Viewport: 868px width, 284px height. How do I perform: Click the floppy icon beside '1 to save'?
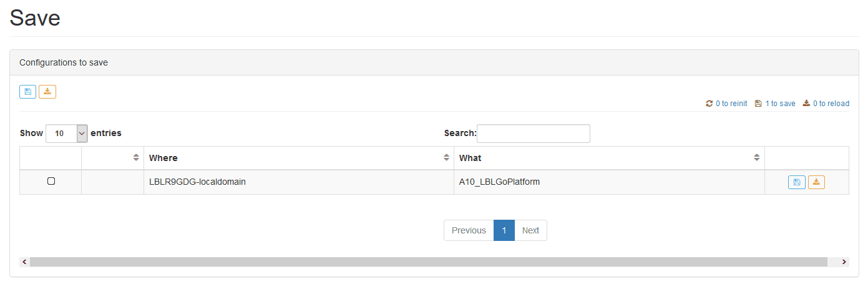pos(758,104)
